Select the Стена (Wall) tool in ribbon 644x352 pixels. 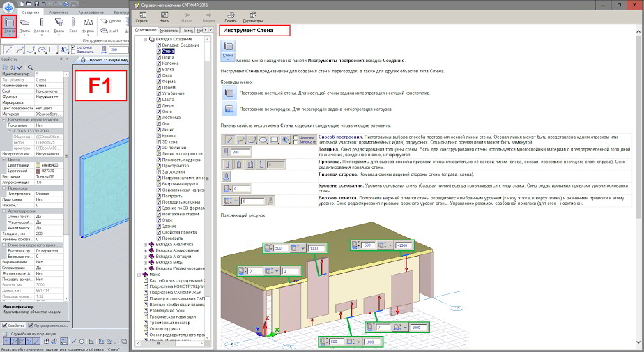tap(10, 24)
